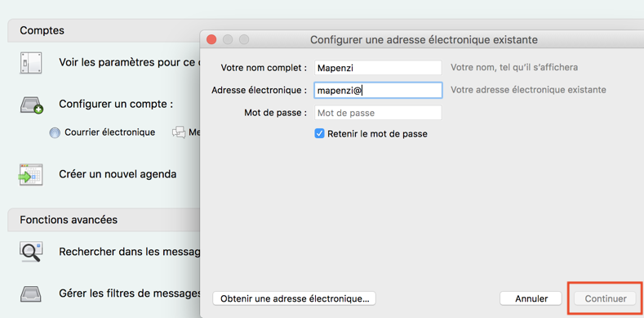Click the chat bubbles messaging icon
Viewport: 644px width, 318px height.
179,132
